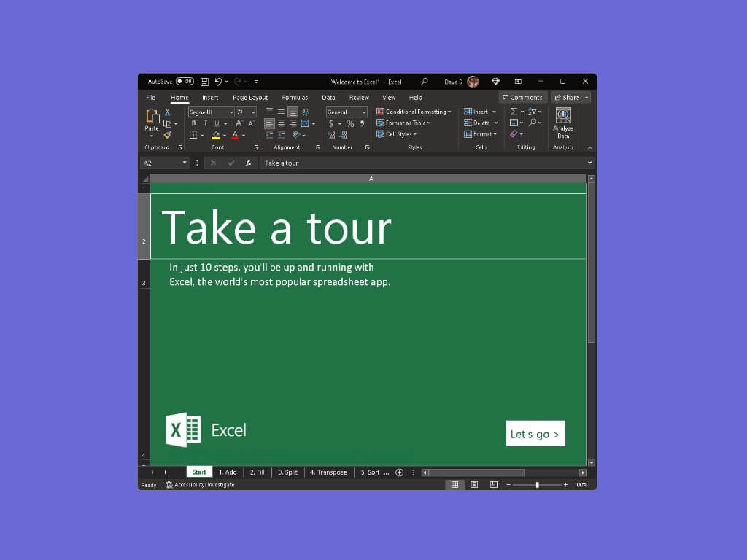Activate the Format Painter brush

167,135
